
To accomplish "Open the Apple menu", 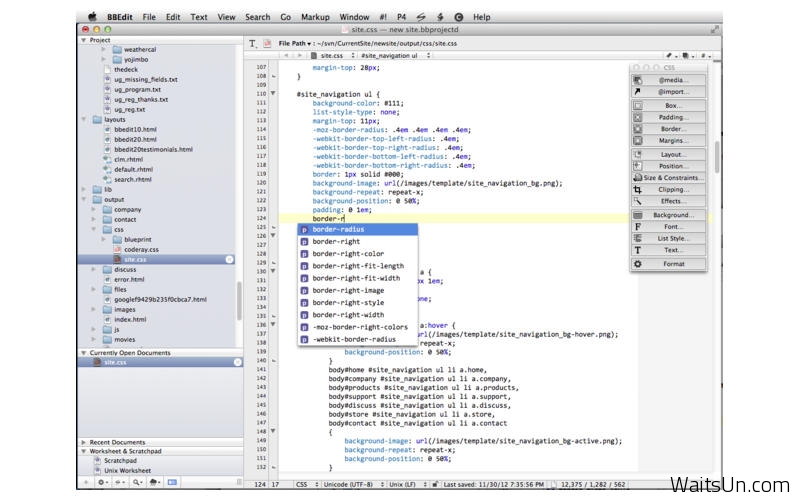I will click(x=92, y=17).
